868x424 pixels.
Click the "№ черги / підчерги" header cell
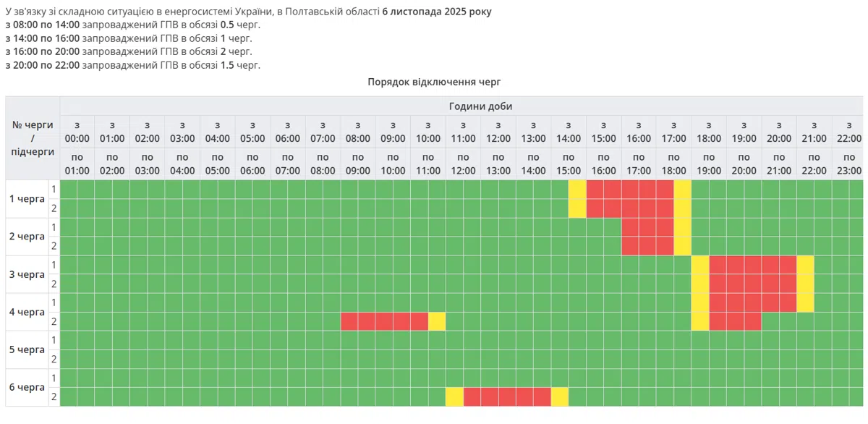click(x=33, y=138)
